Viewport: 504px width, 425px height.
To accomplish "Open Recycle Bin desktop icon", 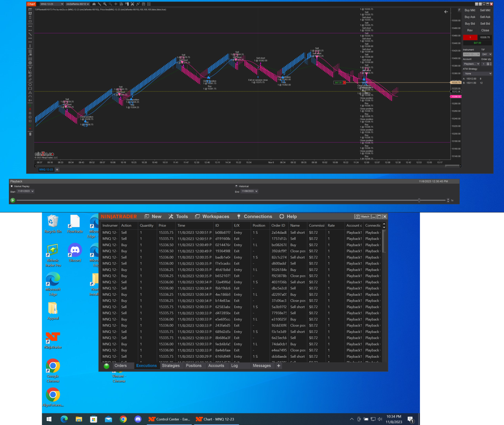I will pos(53,224).
